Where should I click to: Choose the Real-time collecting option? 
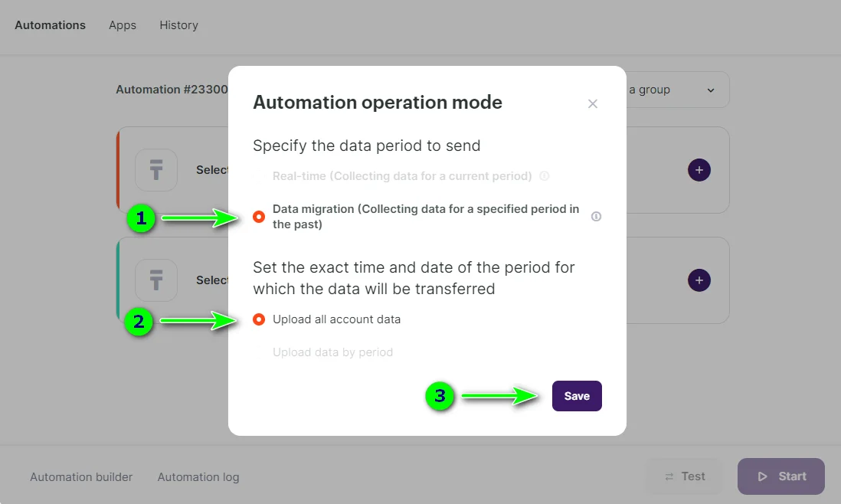click(260, 175)
